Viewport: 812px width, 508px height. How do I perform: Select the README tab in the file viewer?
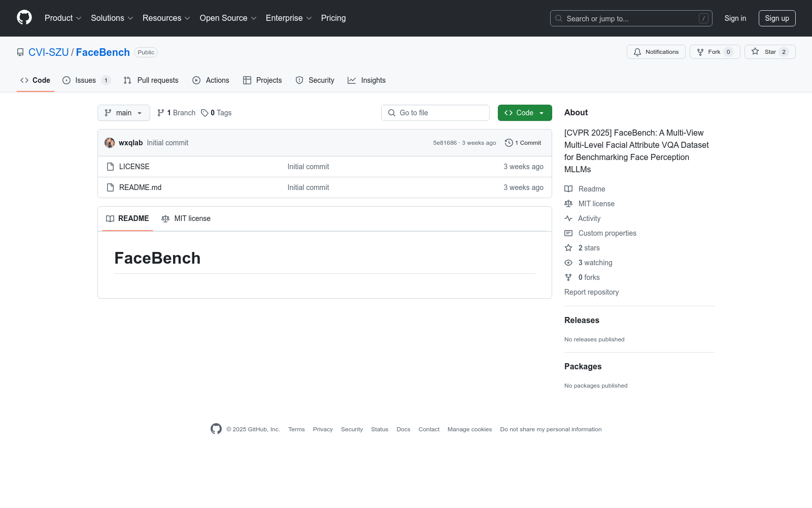pyautogui.click(x=127, y=218)
